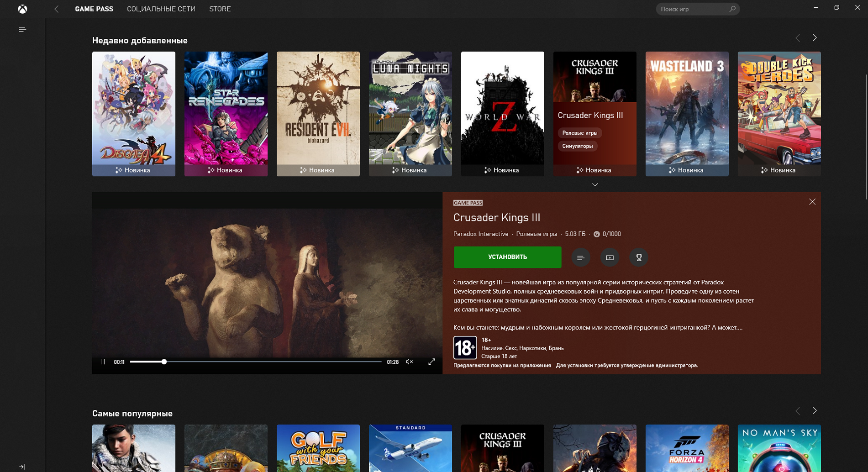Switch to the Социальные сети tab
The image size is (868, 472).
tap(161, 9)
